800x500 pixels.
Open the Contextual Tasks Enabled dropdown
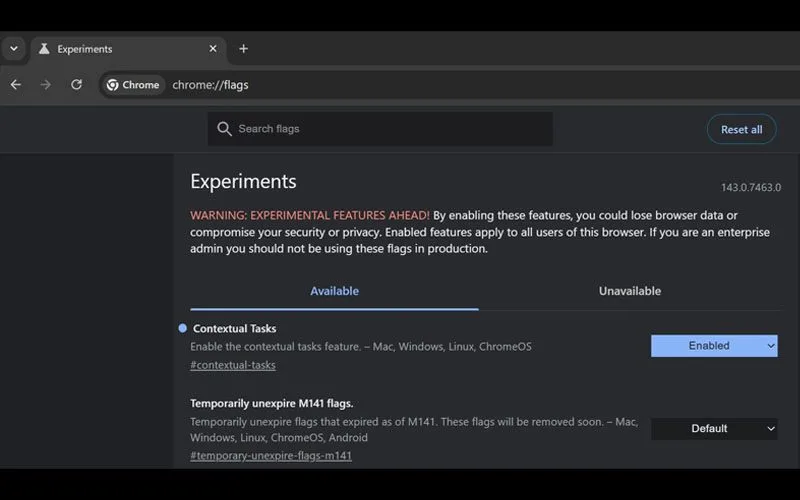(714, 346)
